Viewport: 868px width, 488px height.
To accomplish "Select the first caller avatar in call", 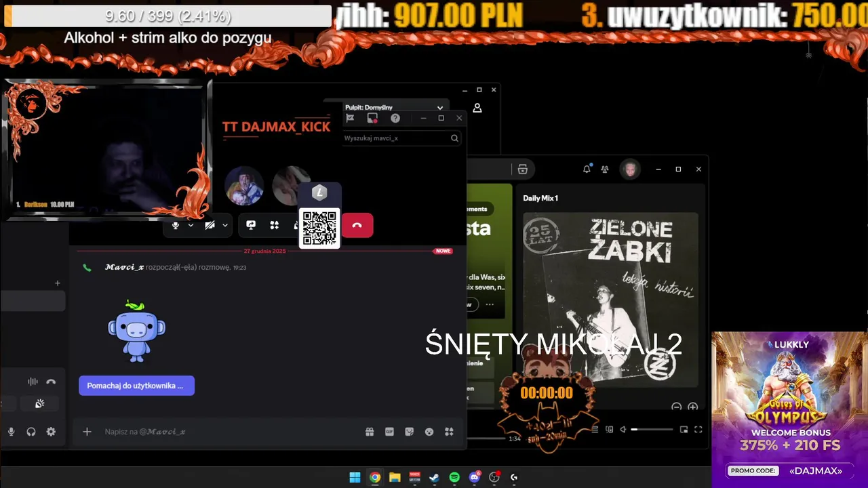I will (x=244, y=186).
